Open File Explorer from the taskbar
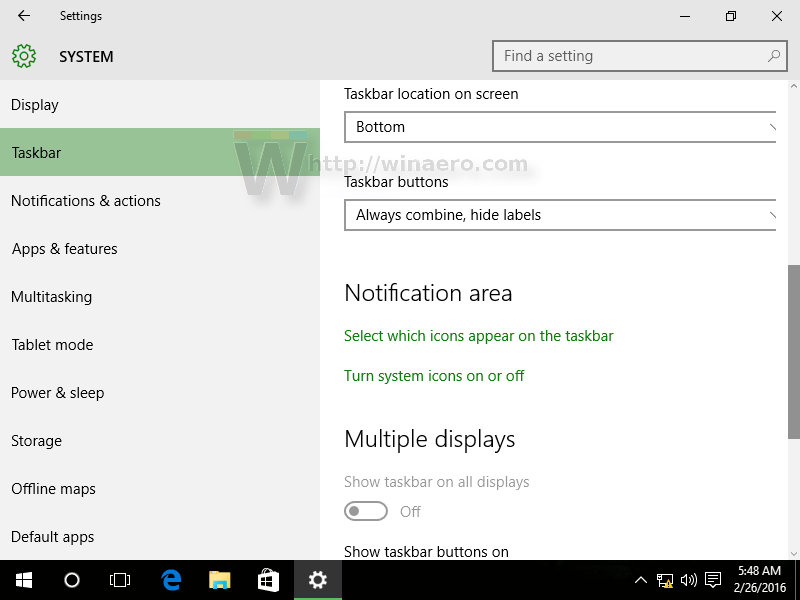The width and height of the screenshot is (800, 600). pos(219,580)
